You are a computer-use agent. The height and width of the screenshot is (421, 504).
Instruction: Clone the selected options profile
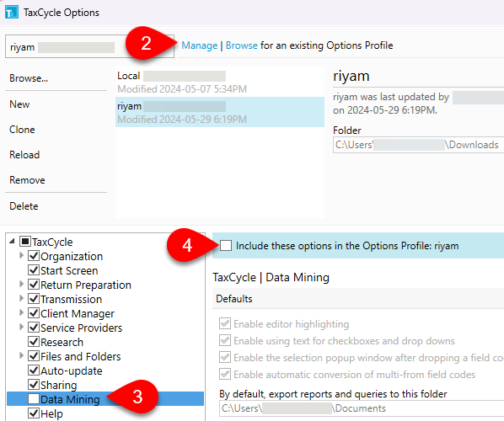[x=22, y=130]
